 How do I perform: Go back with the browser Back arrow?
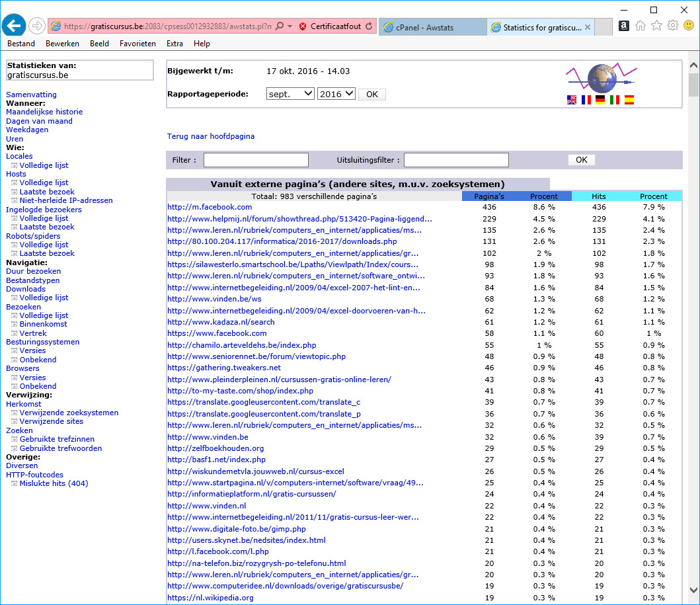[x=14, y=26]
